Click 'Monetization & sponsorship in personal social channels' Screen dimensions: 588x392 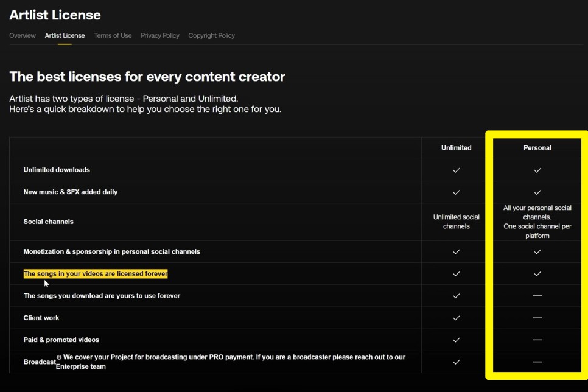(112, 252)
